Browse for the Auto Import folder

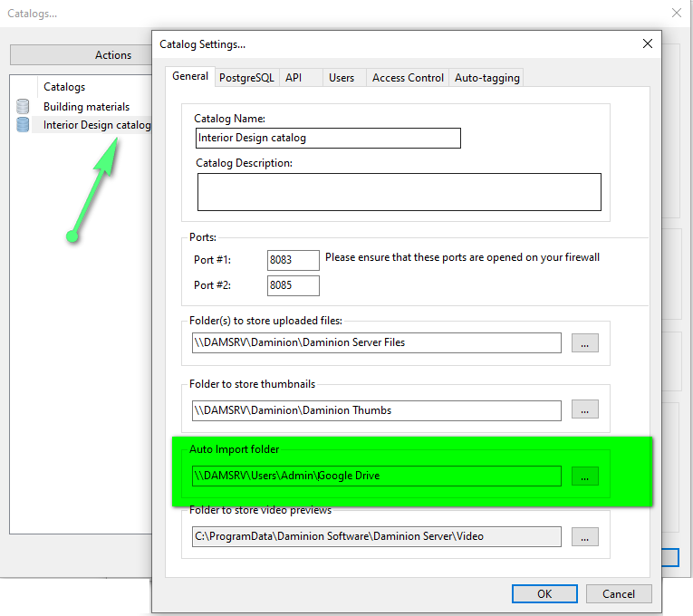(x=584, y=476)
